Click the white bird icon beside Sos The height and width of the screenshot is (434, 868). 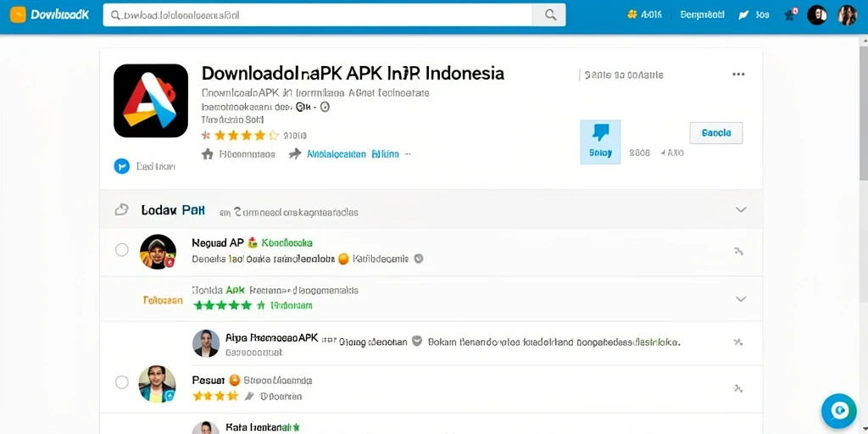pyautogui.click(x=744, y=15)
